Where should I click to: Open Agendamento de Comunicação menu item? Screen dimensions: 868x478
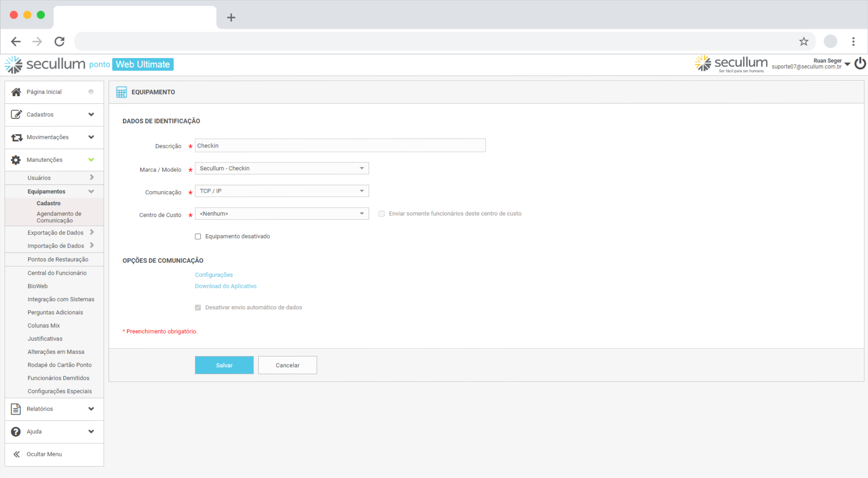(x=59, y=217)
